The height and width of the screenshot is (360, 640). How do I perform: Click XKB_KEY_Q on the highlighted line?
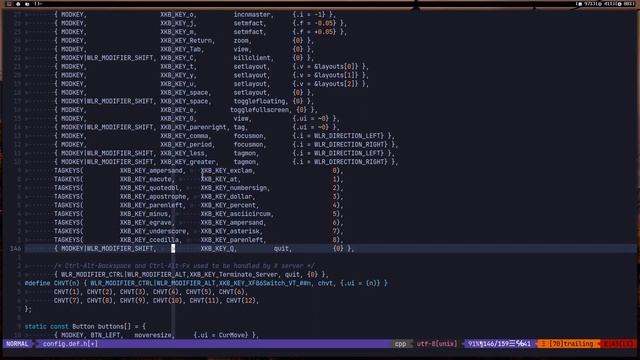(217, 249)
